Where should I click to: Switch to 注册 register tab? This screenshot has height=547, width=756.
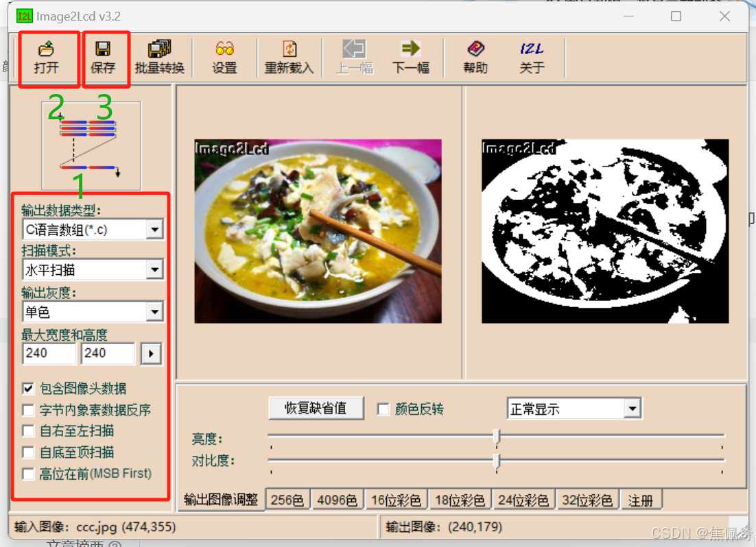[641, 500]
